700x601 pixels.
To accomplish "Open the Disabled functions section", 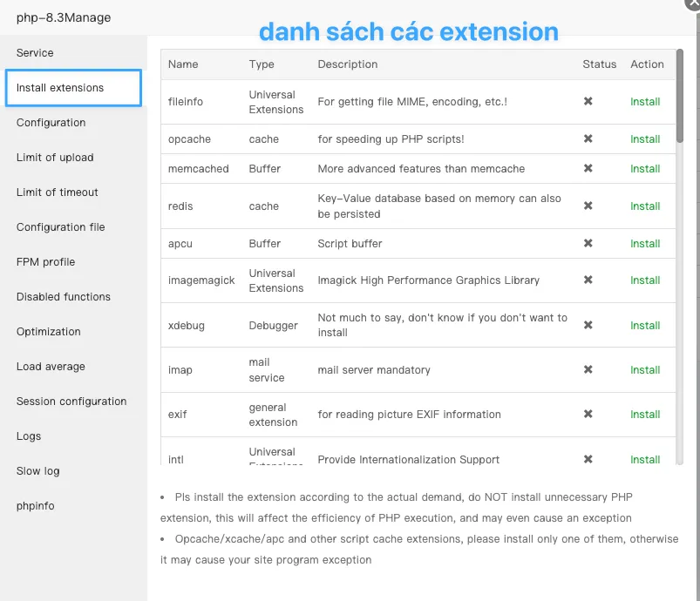I will (x=63, y=297).
